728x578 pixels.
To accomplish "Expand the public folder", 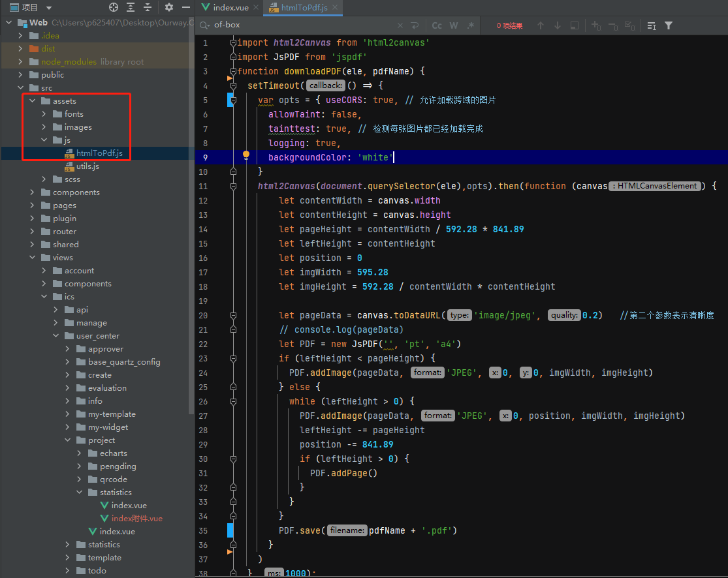I will (20, 74).
